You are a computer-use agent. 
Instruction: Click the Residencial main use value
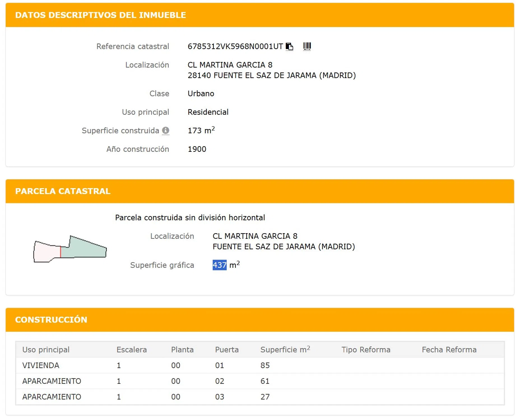pyautogui.click(x=208, y=112)
